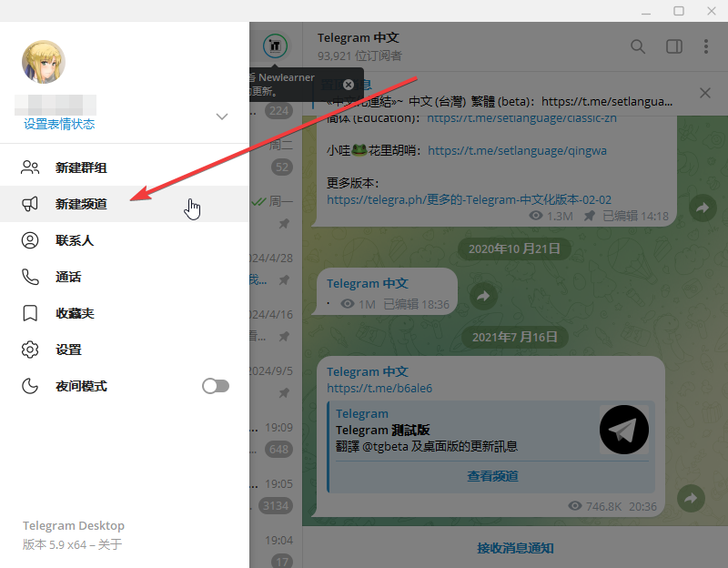Click 设置表情状态 link
Screen dimensions: 728x568
coord(59,124)
